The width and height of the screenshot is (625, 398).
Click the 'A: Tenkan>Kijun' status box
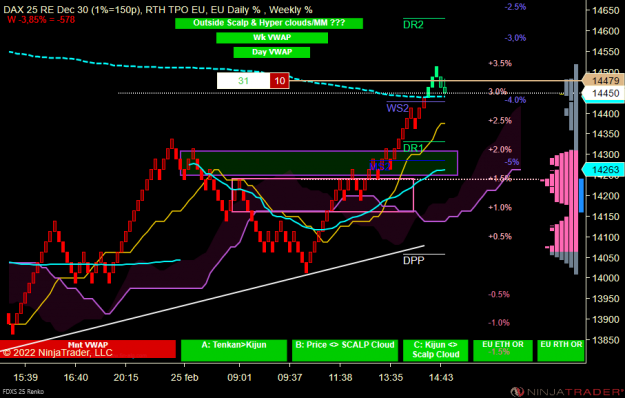(234, 350)
